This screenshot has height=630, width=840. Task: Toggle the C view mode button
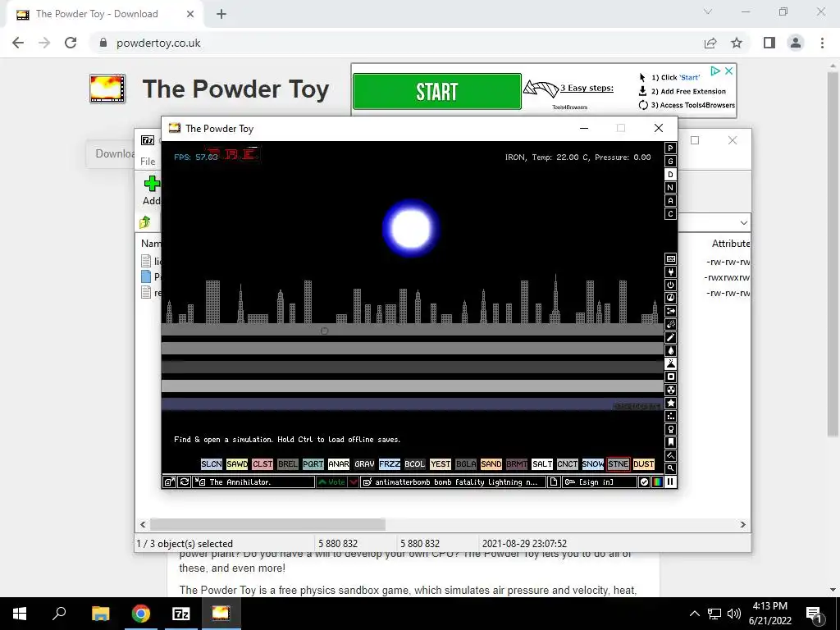[x=670, y=214]
